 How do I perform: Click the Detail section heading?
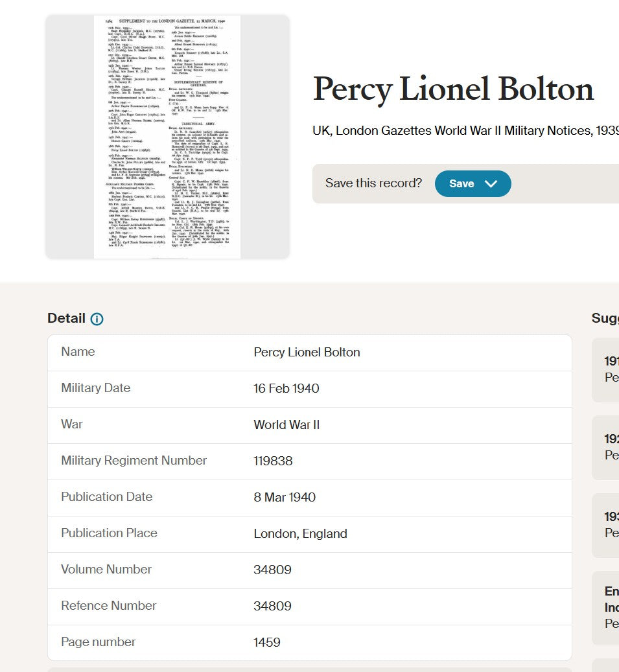(x=67, y=318)
